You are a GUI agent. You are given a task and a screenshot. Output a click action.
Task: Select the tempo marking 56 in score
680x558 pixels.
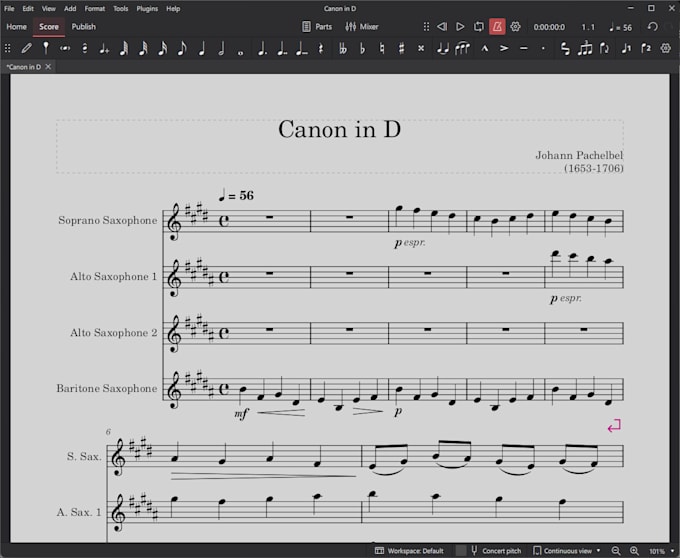(x=236, y=196)
